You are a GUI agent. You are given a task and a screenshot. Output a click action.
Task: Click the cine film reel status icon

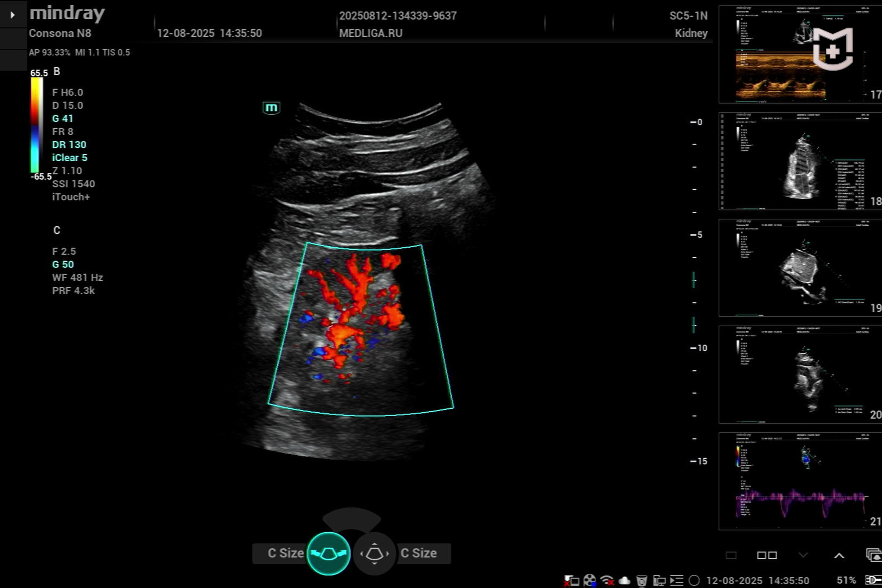[589, 581]
